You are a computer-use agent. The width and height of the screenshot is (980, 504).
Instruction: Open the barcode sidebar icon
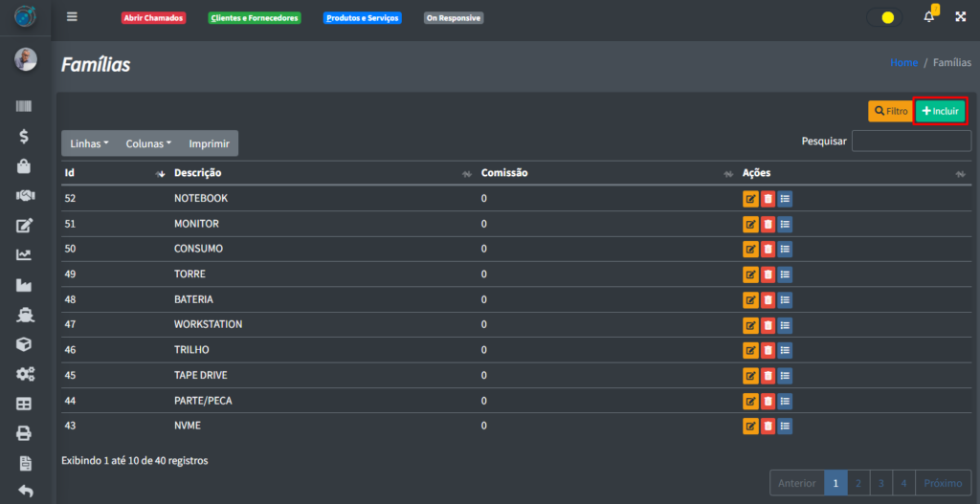(25, 106)
